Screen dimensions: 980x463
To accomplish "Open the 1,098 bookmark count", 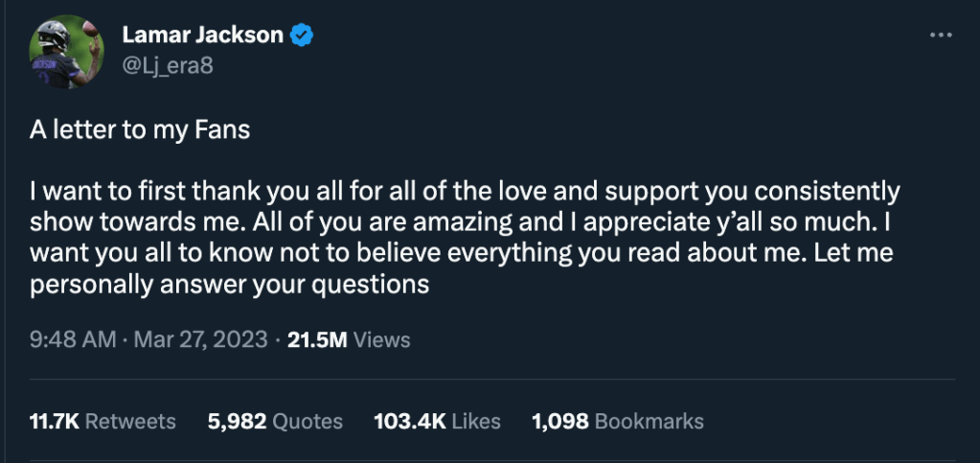I will pos(559,421).
